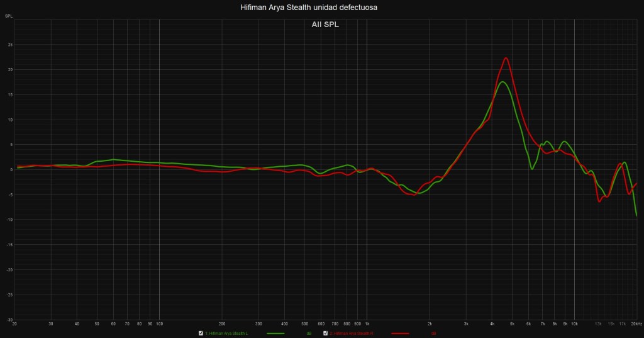Click the red dB readout in legend
Image resolution: width=644 pixels, height=338 pixels.
tap(433, 333)
